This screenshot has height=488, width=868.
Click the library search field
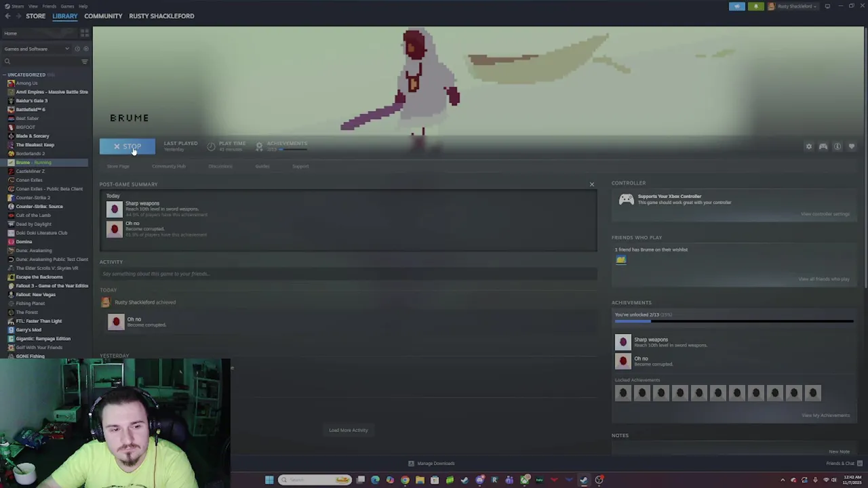[41, 62]
